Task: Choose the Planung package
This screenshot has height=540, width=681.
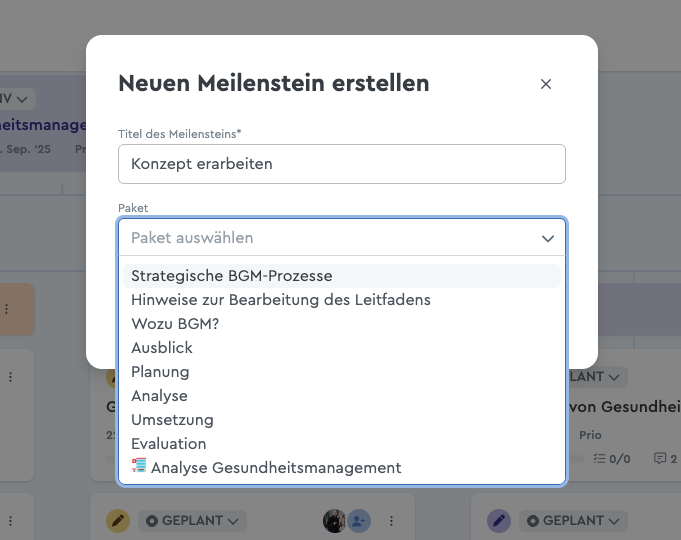Action: (160, 372)
